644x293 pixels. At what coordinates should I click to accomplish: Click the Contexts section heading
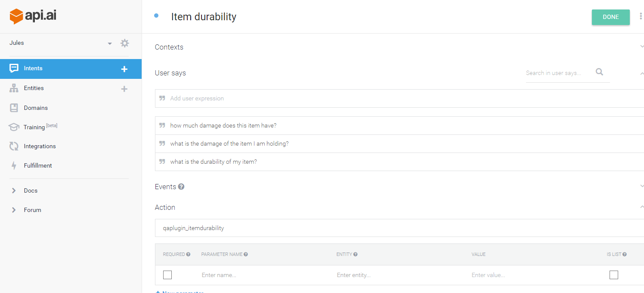169,47
